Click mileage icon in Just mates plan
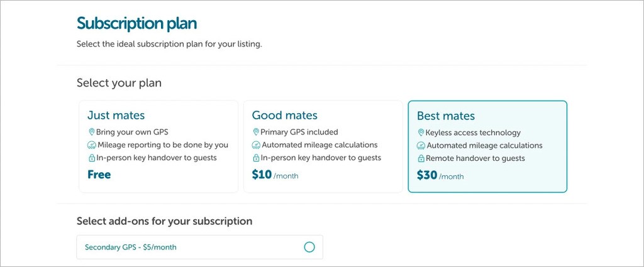644x267 pixels. click(92, 145)
